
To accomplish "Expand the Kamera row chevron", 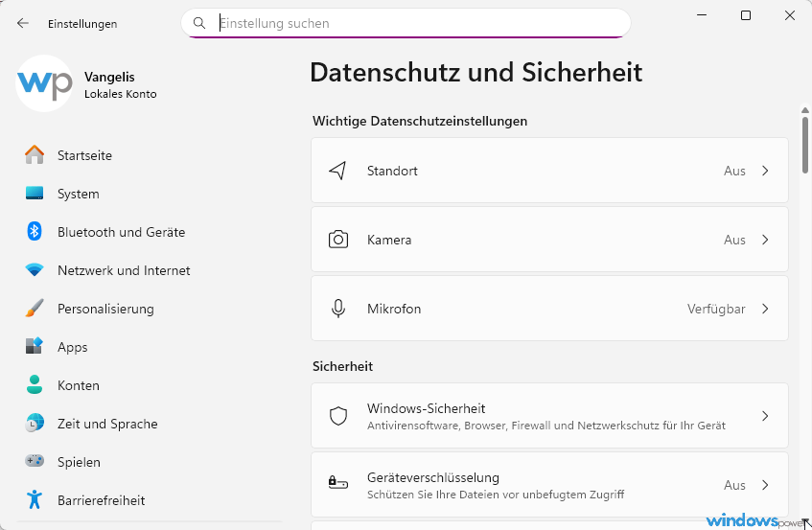I will (x=765, y=239).
